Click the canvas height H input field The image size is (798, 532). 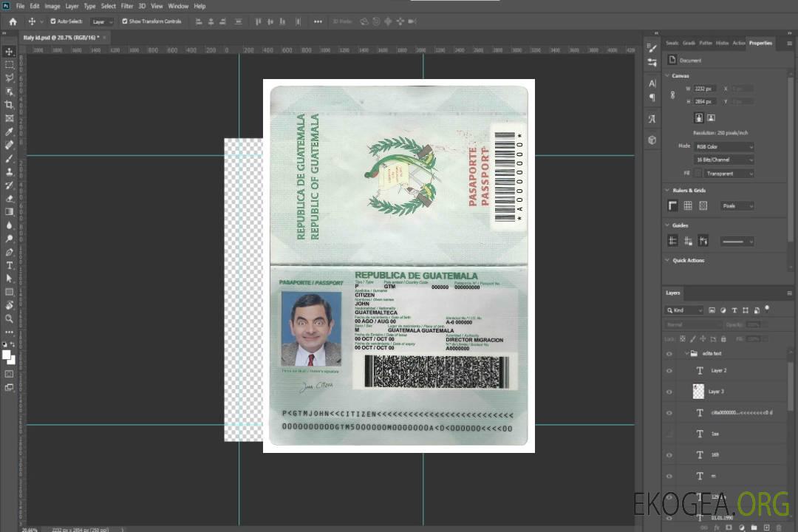pyautogui.click(x=705, y=102)
